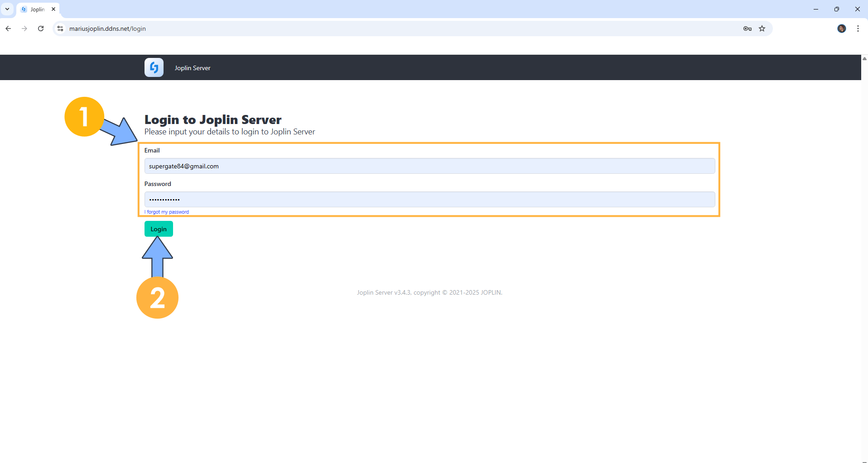This screenshot has height=463, width=868.
Task: Open the Chrome three-dot menu
Action: pos(858,29)
